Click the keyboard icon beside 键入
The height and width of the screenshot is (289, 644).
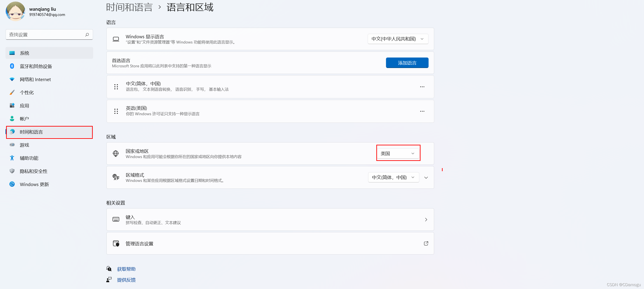click(x=116, y=219)
